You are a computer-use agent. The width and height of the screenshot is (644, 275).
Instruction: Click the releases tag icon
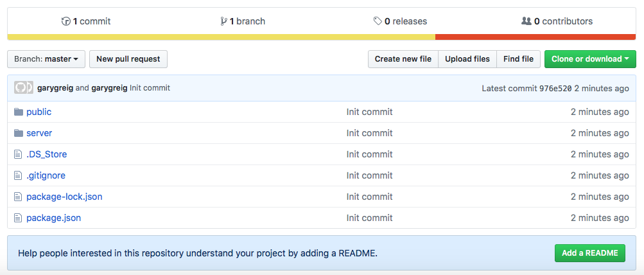coord(378,21)
